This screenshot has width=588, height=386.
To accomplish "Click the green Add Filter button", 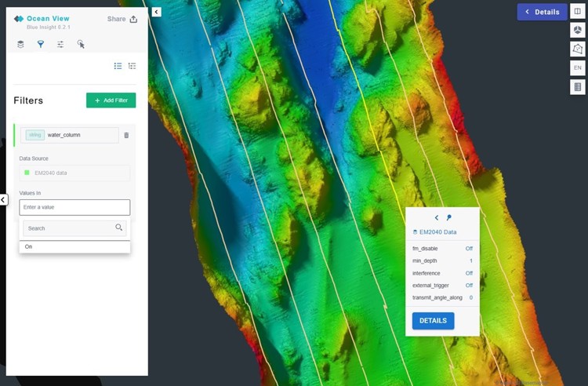I will [111, 100].
